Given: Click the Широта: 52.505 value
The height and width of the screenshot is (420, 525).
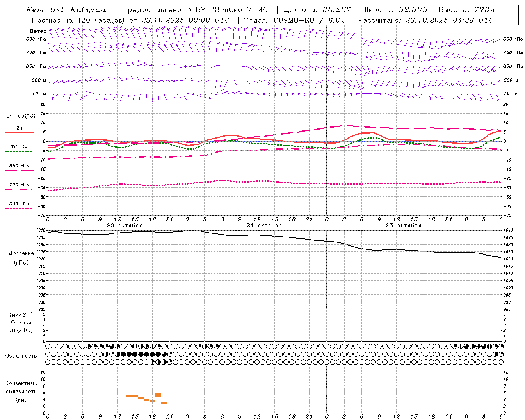Looking at the screenshot, I should [395, 10].
